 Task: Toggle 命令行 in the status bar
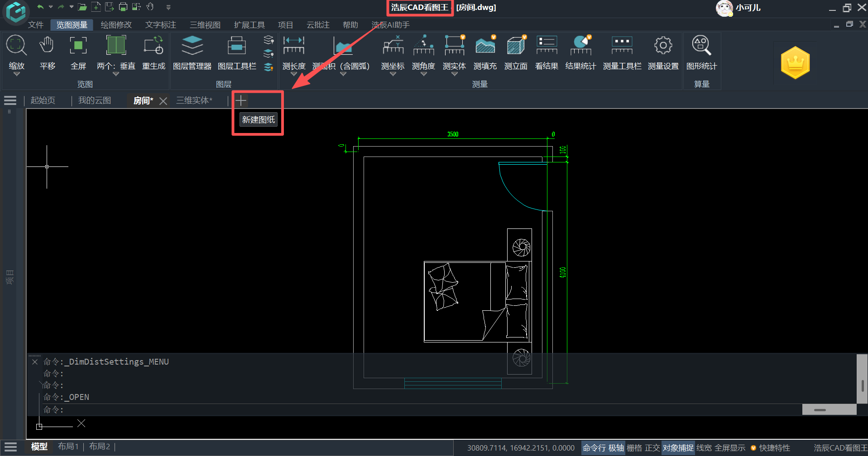click(594, 448)
